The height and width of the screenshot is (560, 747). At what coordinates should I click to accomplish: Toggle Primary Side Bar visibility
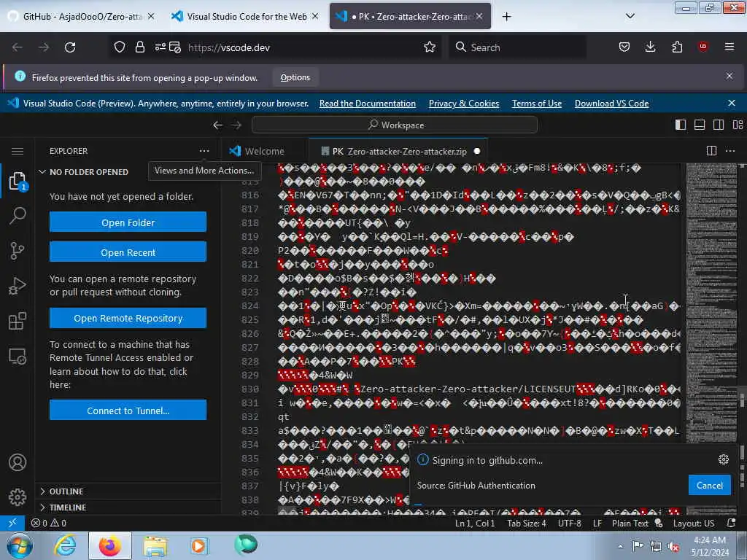coord(681,125)
